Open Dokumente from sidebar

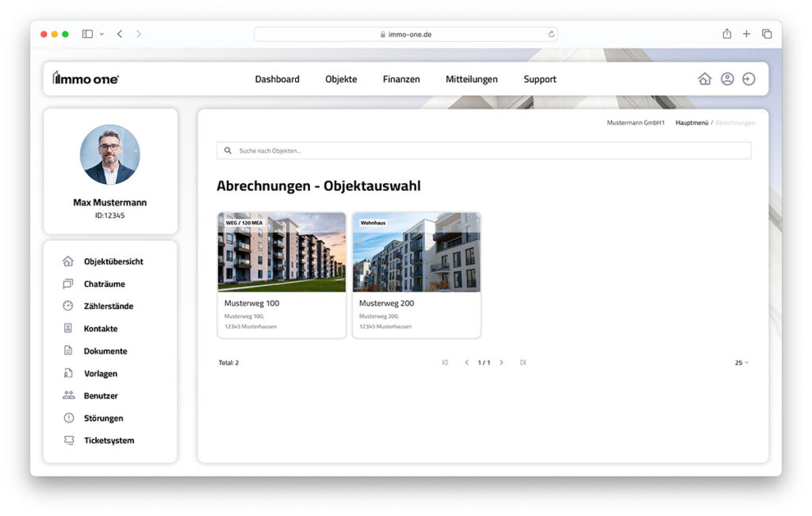click(x=105, y=351)
